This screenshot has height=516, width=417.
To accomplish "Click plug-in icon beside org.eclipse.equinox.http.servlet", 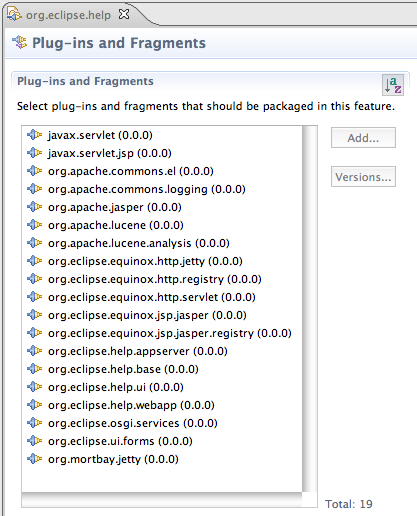I will pyautogui.click(x=35, y=297).
